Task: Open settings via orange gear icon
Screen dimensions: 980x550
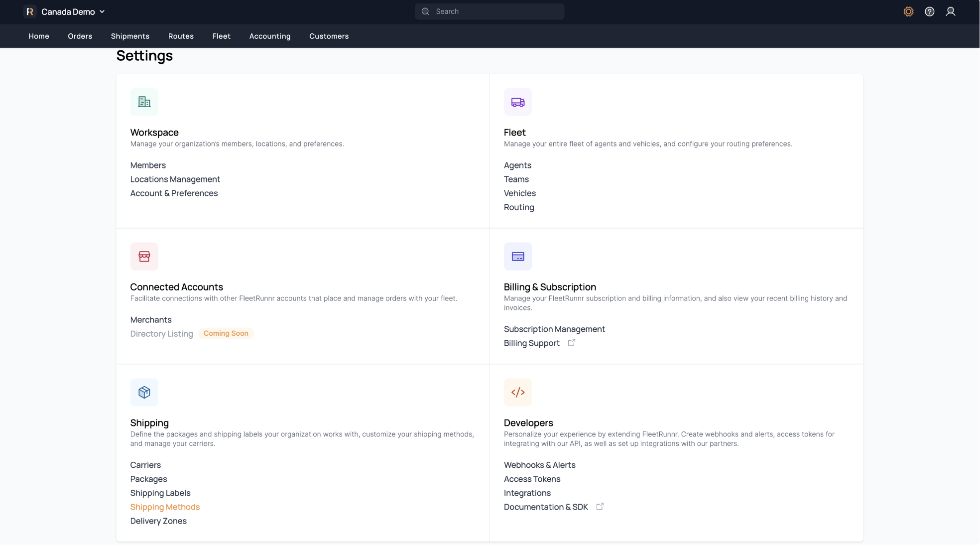Action: point(908,11)
